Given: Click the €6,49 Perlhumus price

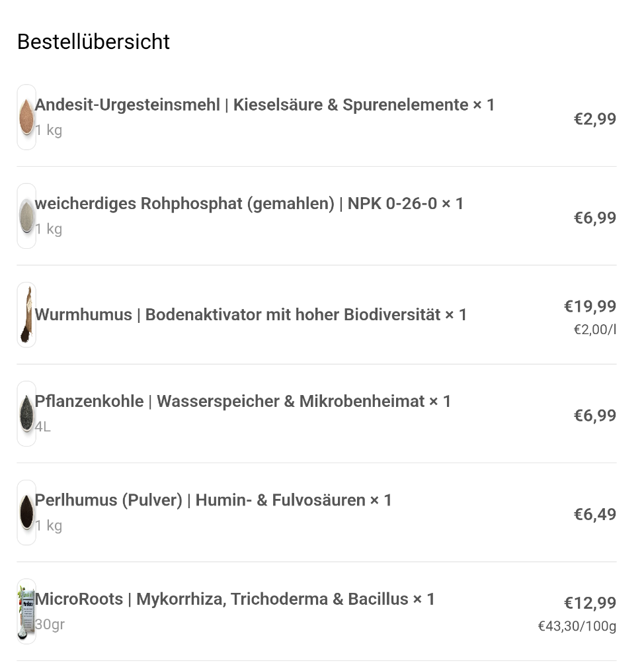Looking at the screenshot, I should 594,514.
